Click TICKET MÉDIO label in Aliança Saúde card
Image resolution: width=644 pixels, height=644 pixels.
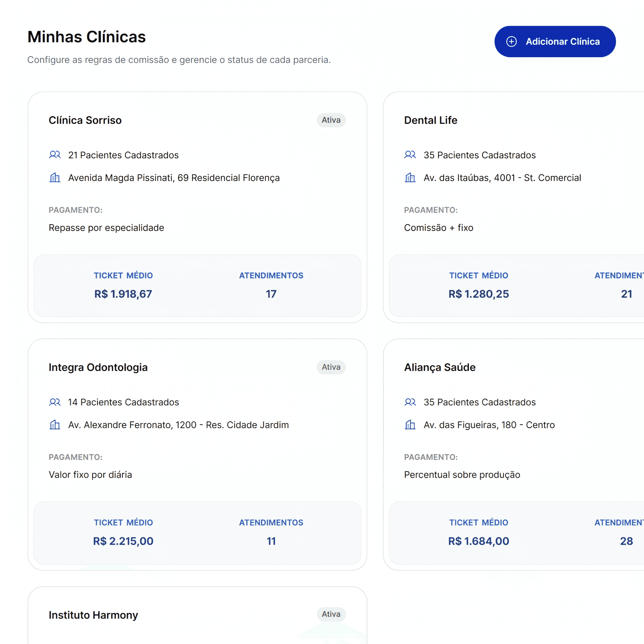tap(479, 522)
